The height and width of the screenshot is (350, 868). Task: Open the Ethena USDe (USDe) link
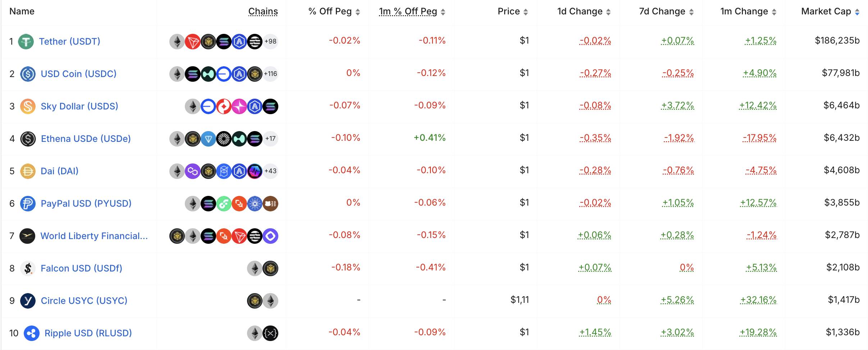point(86,139)
